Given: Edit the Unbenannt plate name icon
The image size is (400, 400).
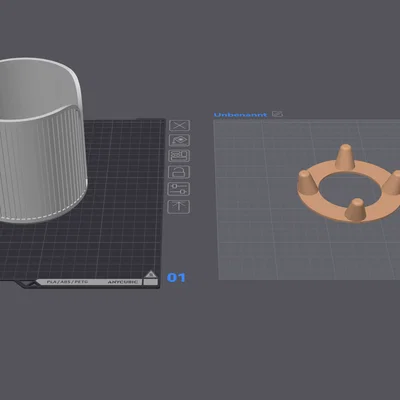Looking at the screenshot, I should pos(277,114).
